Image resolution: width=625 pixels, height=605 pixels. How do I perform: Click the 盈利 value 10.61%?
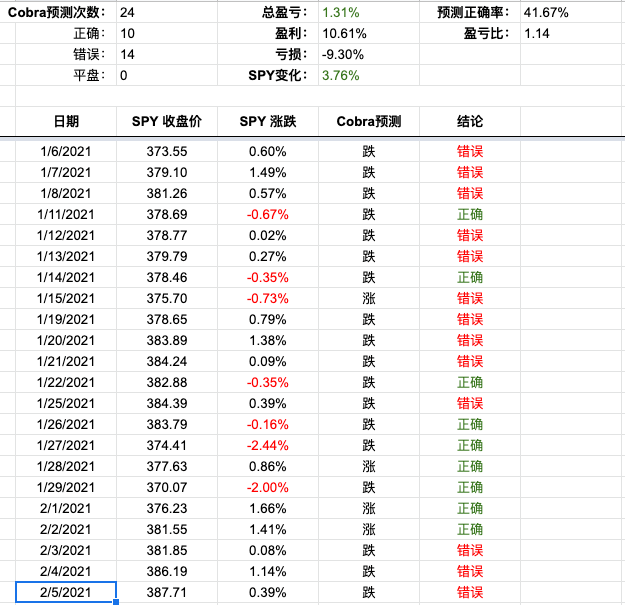(x=369, y=33)
